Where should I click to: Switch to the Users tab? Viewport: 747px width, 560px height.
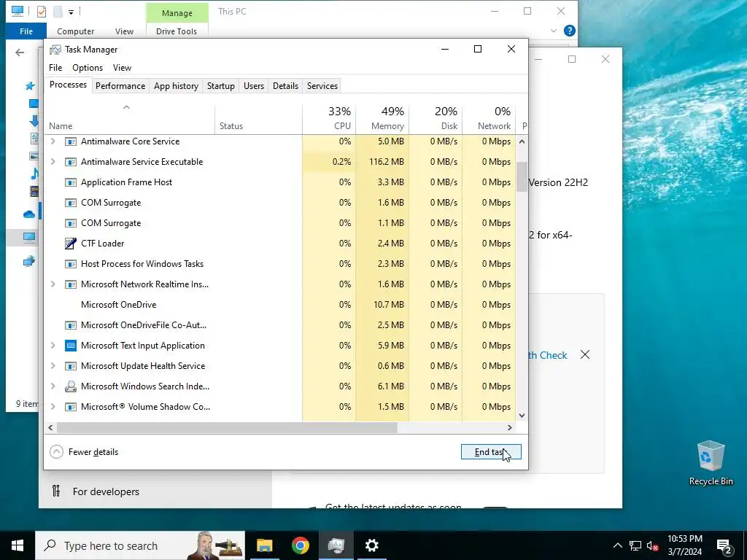[253, 86]
